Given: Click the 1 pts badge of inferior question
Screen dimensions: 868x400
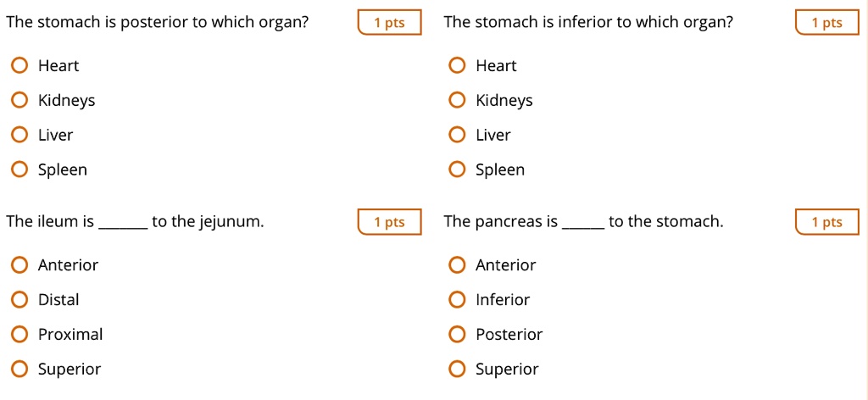Looking at the screenshot, I should coord(827,23).
